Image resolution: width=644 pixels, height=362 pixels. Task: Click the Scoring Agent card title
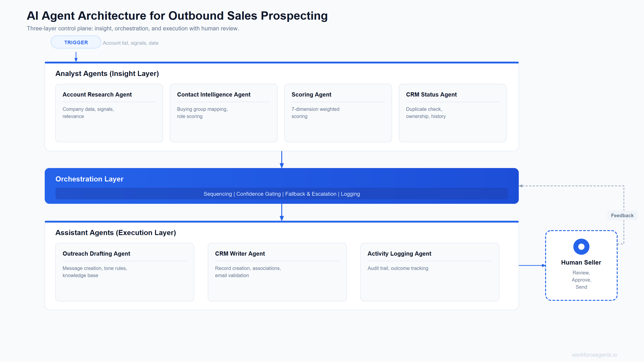tap(311, 95)
